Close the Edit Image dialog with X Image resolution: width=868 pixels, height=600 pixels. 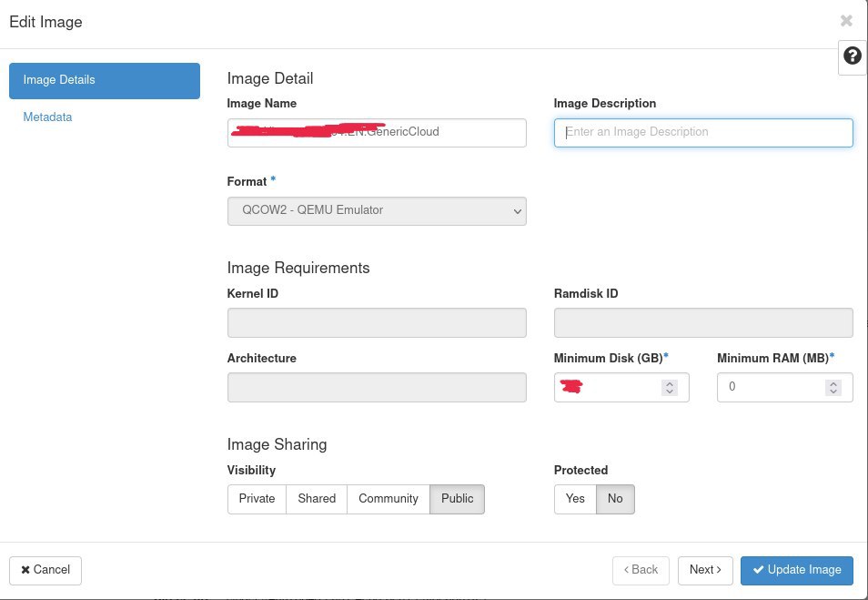846,21
